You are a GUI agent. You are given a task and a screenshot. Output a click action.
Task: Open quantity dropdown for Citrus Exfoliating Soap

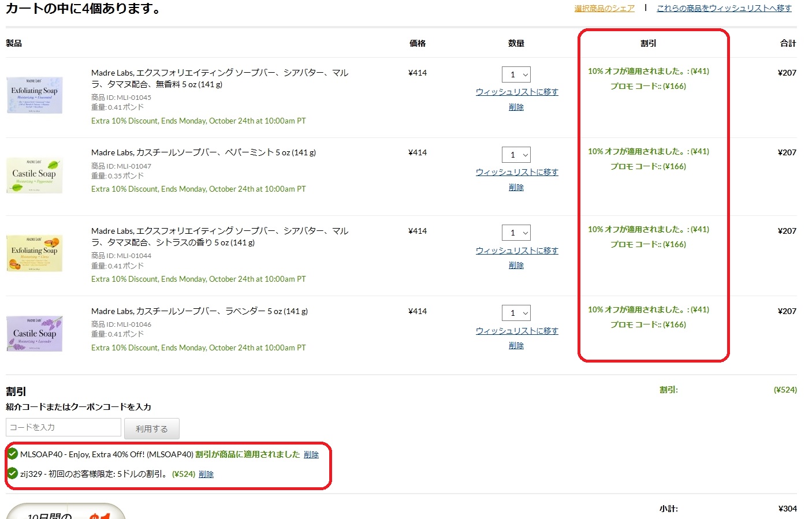pos(516,233)
